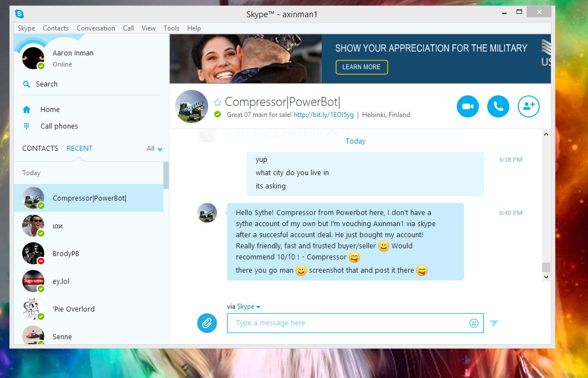The width and height of the screenshot is (588, 378).
Task: Click the chat scrollbar thumb
Action: point(546,267)
